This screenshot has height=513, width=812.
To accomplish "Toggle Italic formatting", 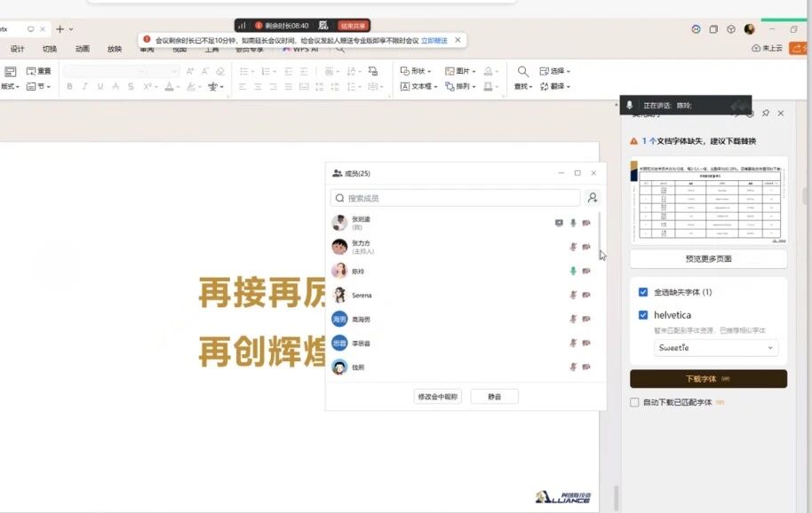I will coord(85,86).
